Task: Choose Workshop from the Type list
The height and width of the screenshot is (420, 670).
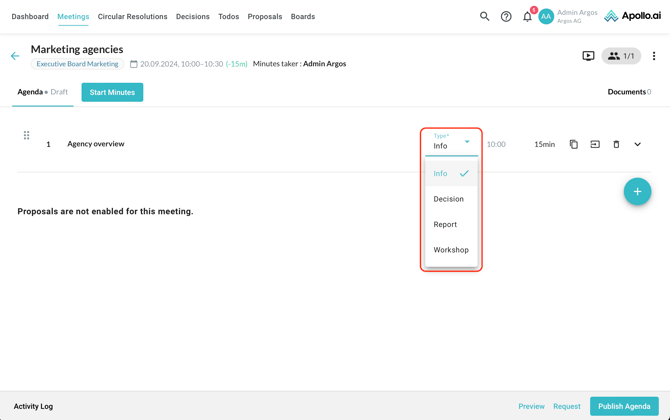Action: point(451,250)
